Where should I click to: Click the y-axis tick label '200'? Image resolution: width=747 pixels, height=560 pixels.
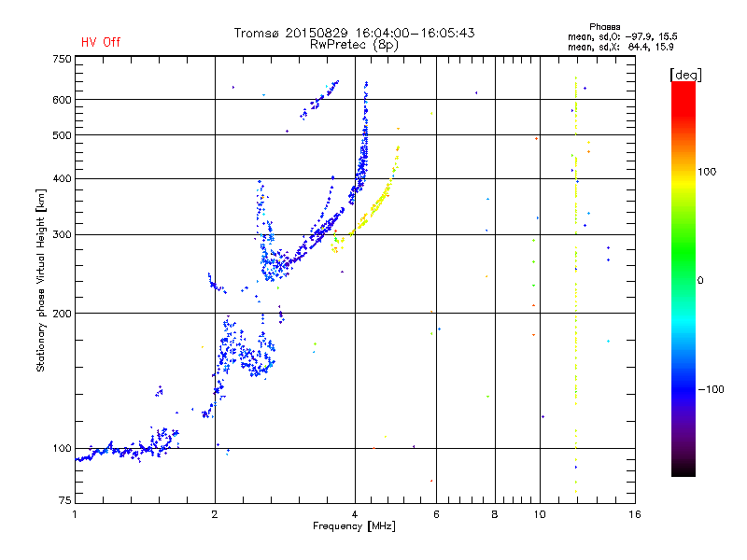coord(62,314)
